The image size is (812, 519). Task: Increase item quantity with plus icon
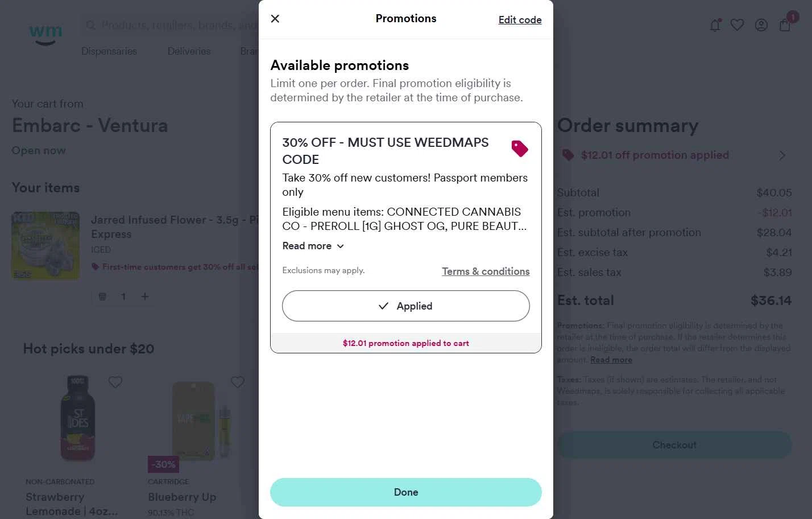coord(145,296)
